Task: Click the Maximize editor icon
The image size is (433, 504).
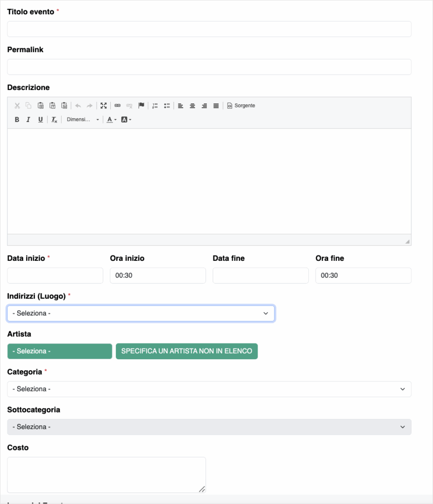Action: pyautogui.click(x=103, y=105)
